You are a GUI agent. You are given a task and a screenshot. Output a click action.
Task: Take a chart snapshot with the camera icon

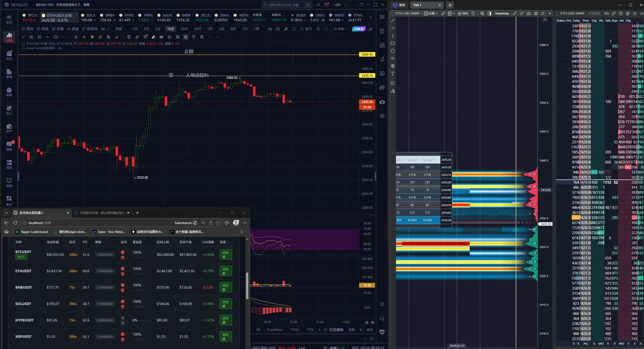(278, 29)
